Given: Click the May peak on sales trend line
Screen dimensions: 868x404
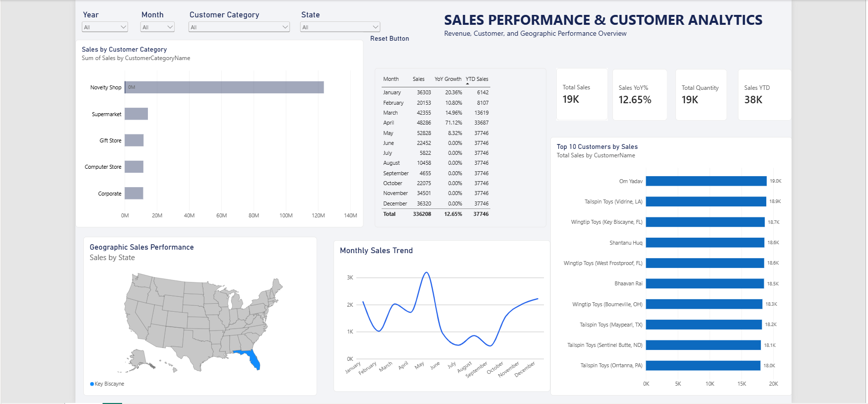Looking at the screenshot, I should point(426,272).
